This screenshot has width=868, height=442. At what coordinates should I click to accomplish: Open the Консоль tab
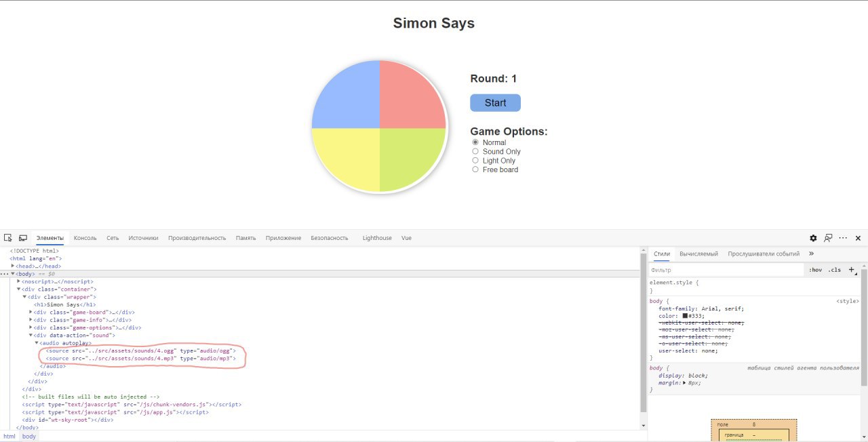(x=85, y=238)
